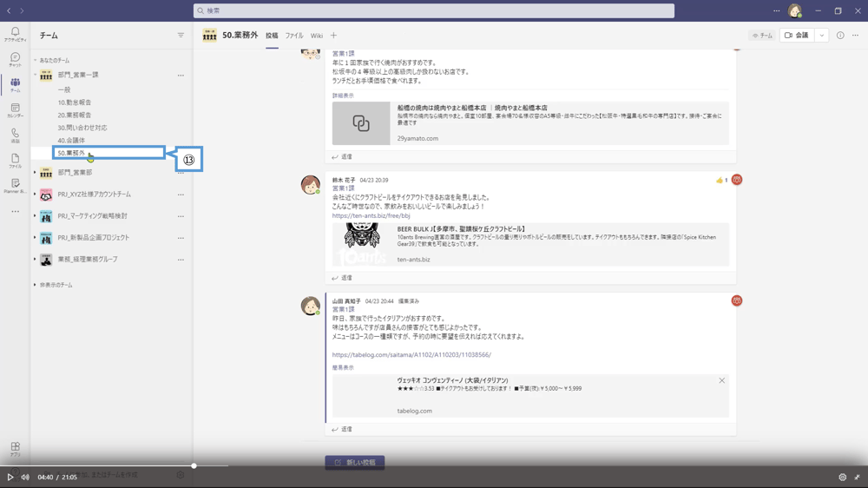
Task: Open settings ellipsis next to profile avatar
Action: click(x=776, y=10)
